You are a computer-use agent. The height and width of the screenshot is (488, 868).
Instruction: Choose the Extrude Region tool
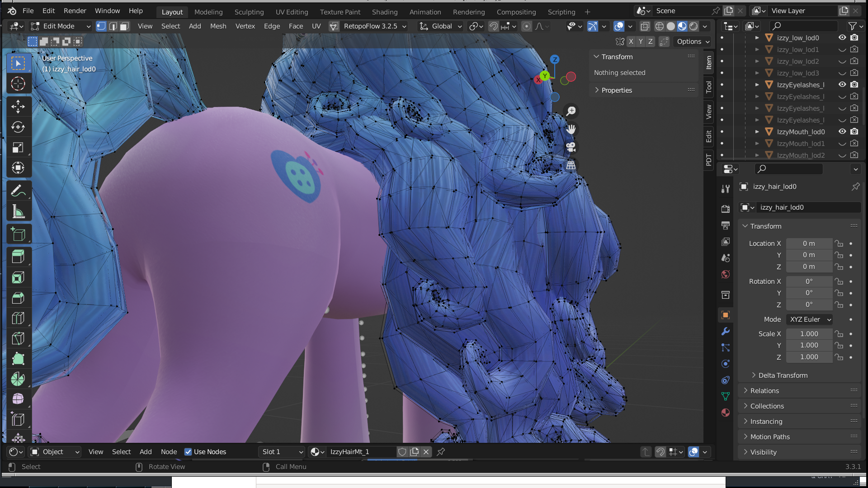coord(18,257)
